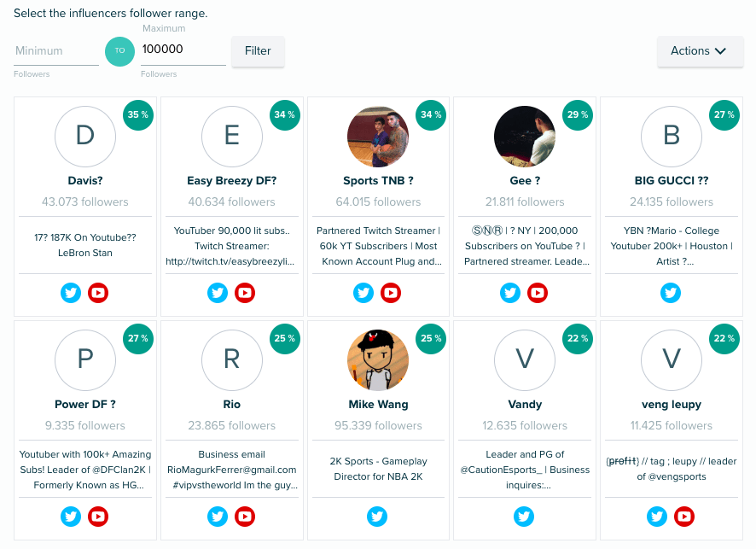Open Davis's Twitter profile icon
The width and height of the screenshot is (756, 549).
[x=71, y=293]
